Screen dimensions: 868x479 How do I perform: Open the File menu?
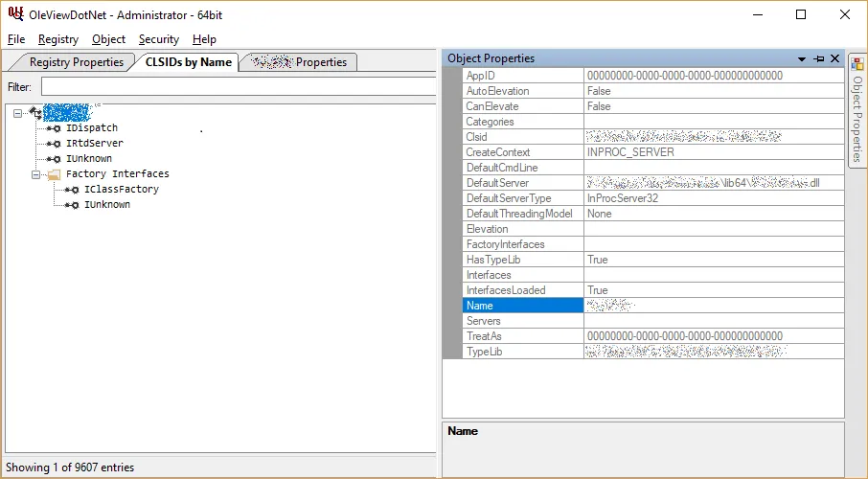coord(16,39)
